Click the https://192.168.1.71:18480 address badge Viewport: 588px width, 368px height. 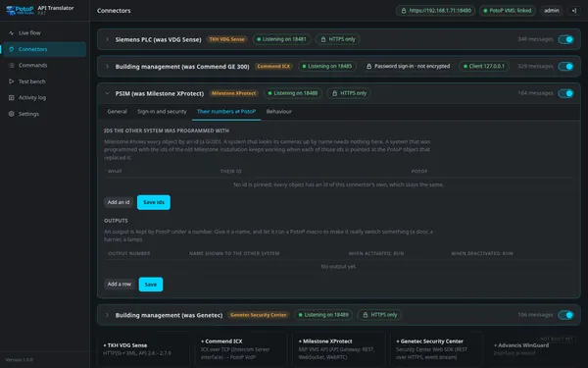tap(436, 11)
